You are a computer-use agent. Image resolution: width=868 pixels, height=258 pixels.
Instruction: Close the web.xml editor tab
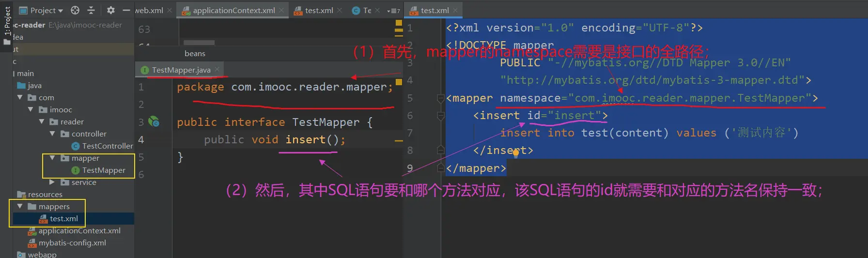tap(170, 10)
